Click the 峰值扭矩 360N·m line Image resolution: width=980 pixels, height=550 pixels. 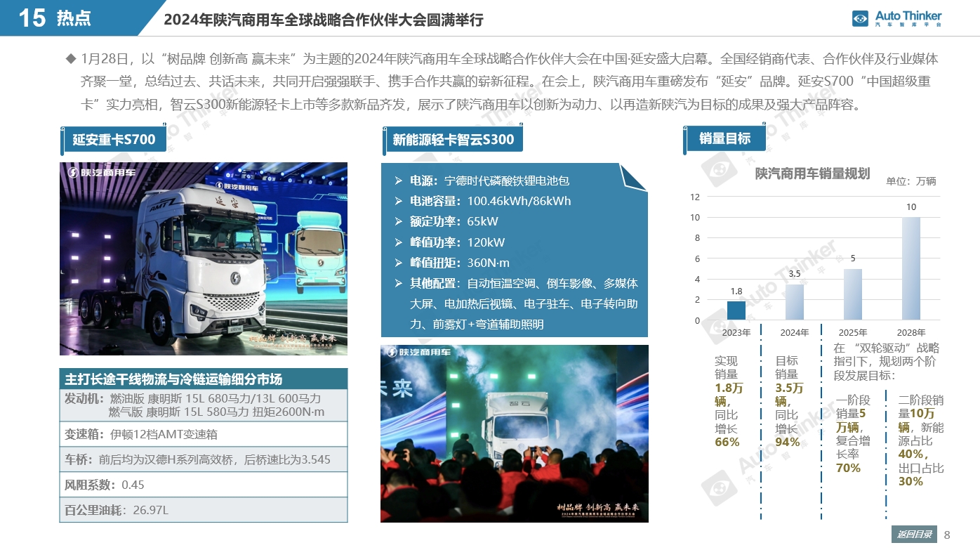(x=451, y=263)
